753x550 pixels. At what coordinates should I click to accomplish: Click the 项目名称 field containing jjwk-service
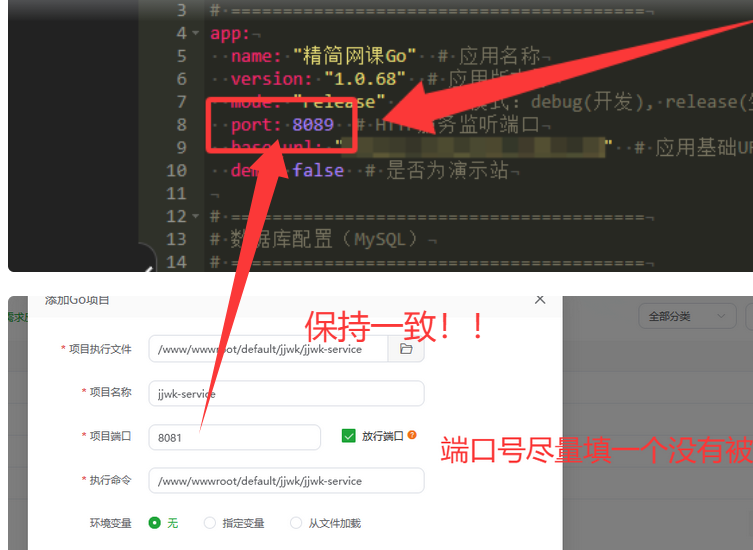point(285,393)
